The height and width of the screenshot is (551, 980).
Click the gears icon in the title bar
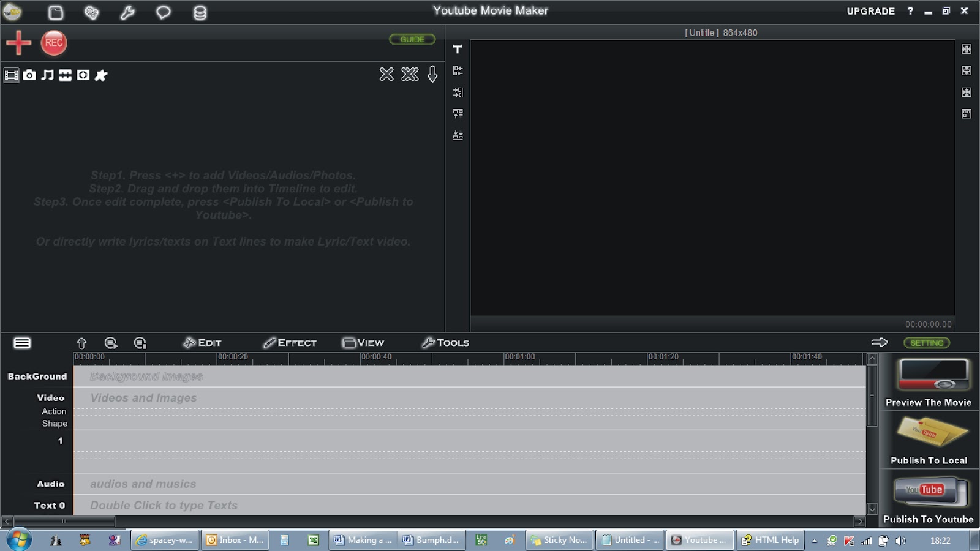pos(91,12)
